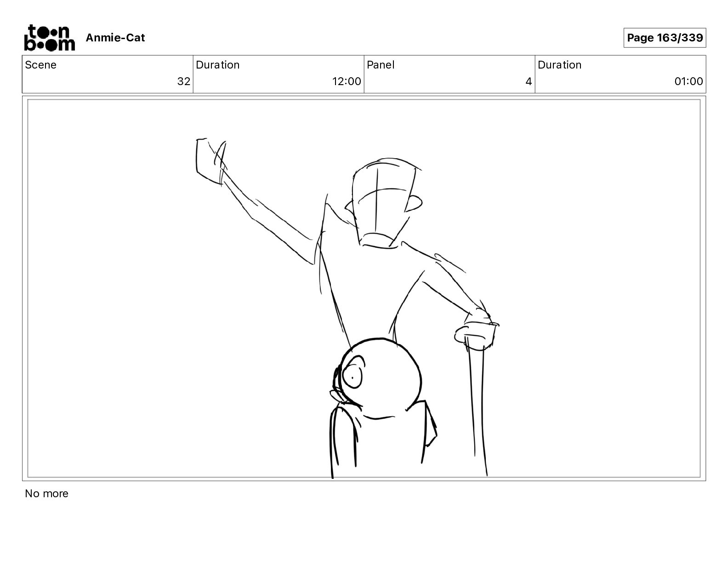Click the 'No more' dialogue caption
Viewport: 728px width, 563px height.
[x=46, y=494]
